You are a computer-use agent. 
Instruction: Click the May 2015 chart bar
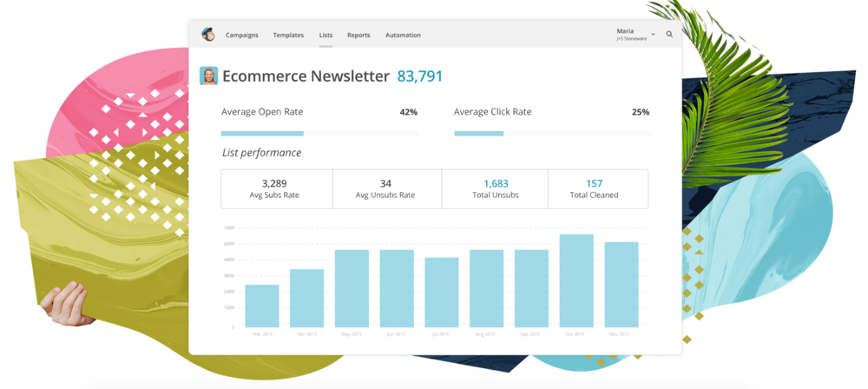(352, 288)
